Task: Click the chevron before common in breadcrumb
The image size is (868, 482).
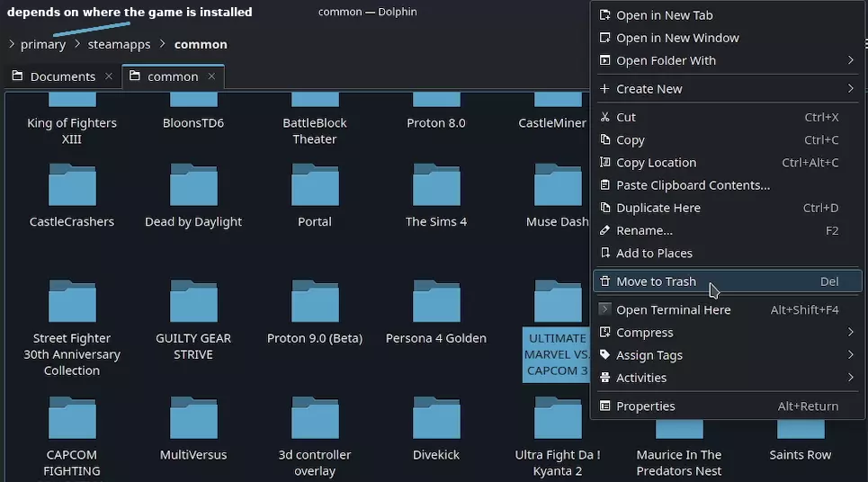Action: [162, 44]
